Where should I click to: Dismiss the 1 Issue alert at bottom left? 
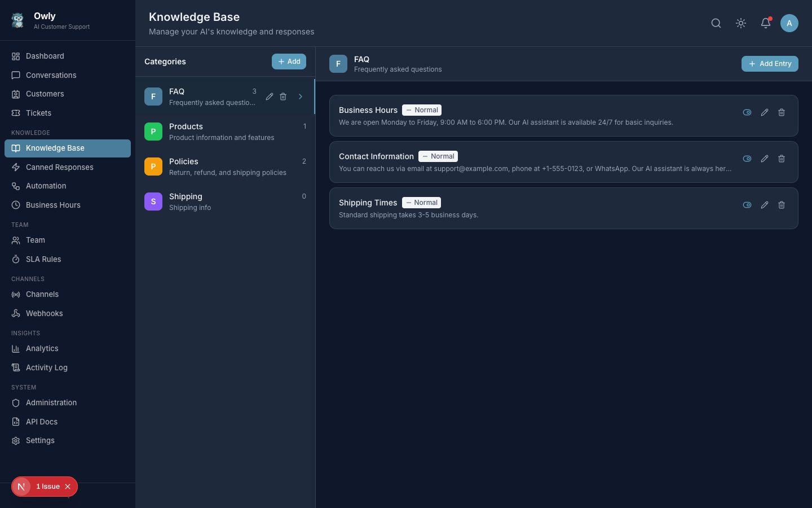tap(68, 487)
